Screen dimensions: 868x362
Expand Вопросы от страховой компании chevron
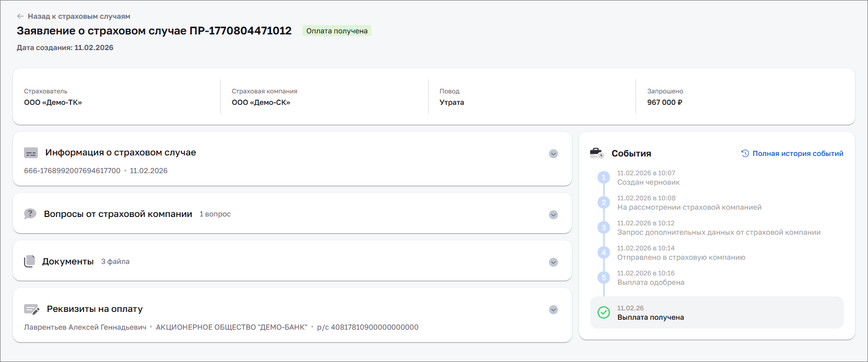coord(554,215)
